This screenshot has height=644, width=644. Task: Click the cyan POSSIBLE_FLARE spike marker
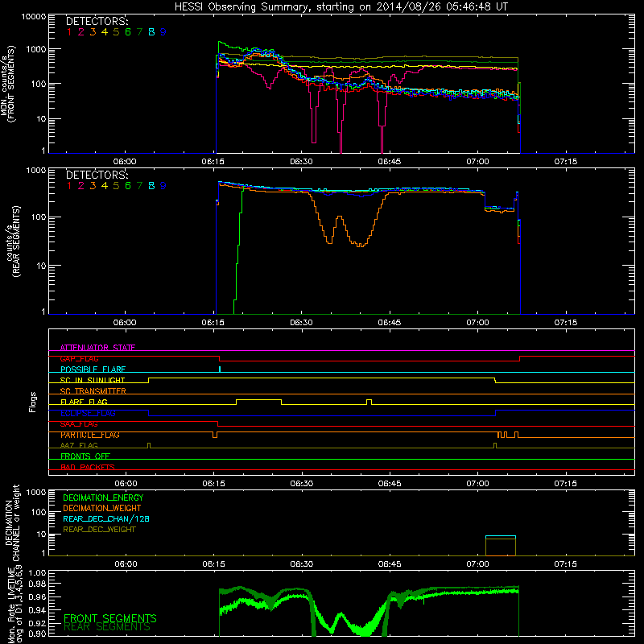pos(220,369)
